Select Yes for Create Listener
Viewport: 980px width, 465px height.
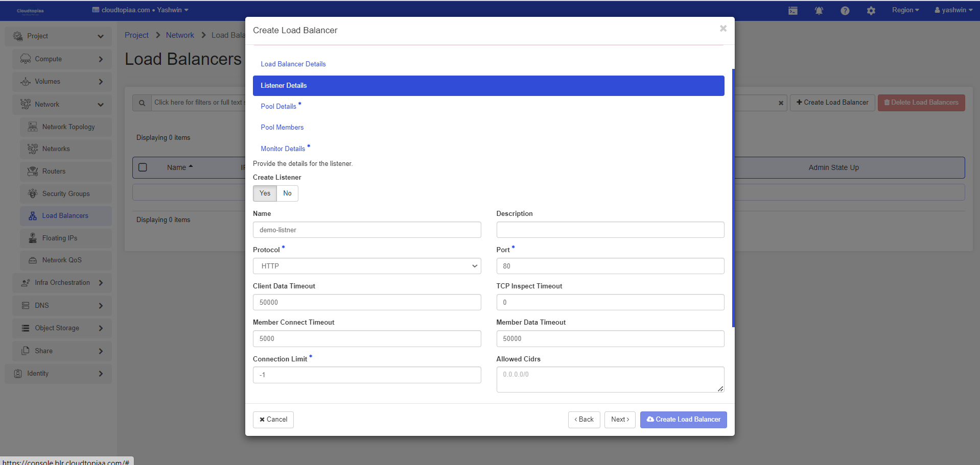click(x=265, y=193)
